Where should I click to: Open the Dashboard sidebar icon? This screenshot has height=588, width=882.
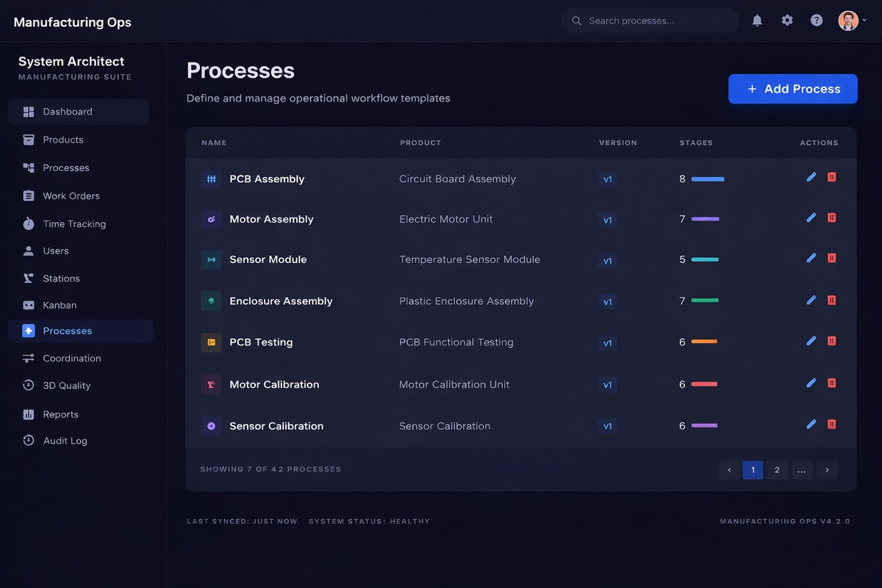29,112
